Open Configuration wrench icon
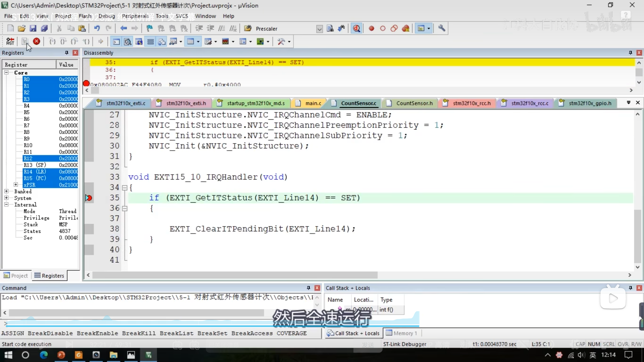Viewport: 644px width, 362px height. pos(442,28)
